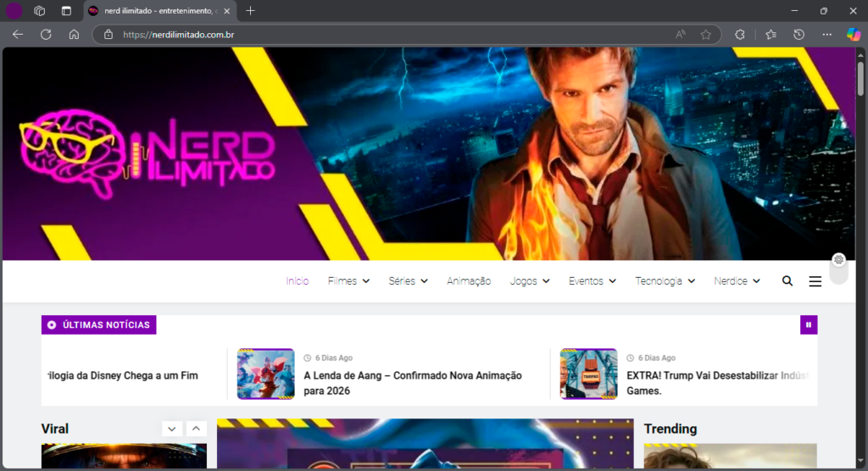
Task: Open the central featured slider image
Action: (x=426, y=443)
